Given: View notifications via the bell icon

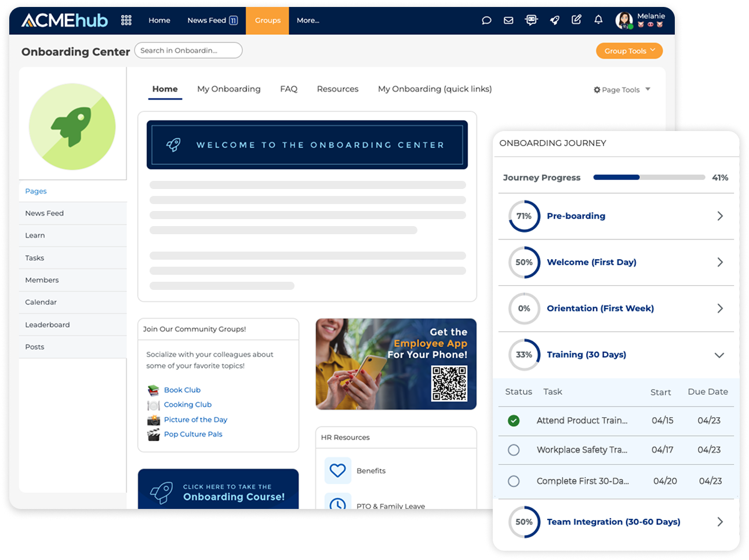Looking at the screenshot, I should pos(598,20).
